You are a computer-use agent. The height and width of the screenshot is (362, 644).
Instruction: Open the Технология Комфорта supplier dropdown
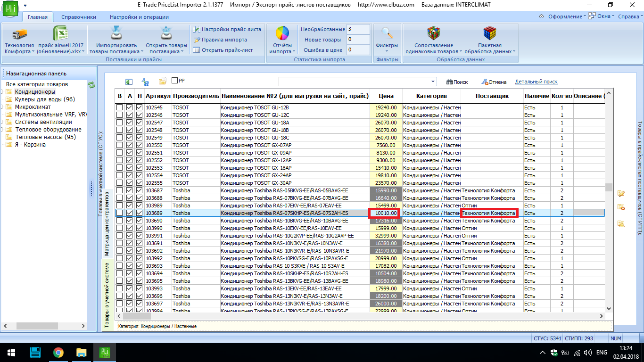click(x=33, y=52)
